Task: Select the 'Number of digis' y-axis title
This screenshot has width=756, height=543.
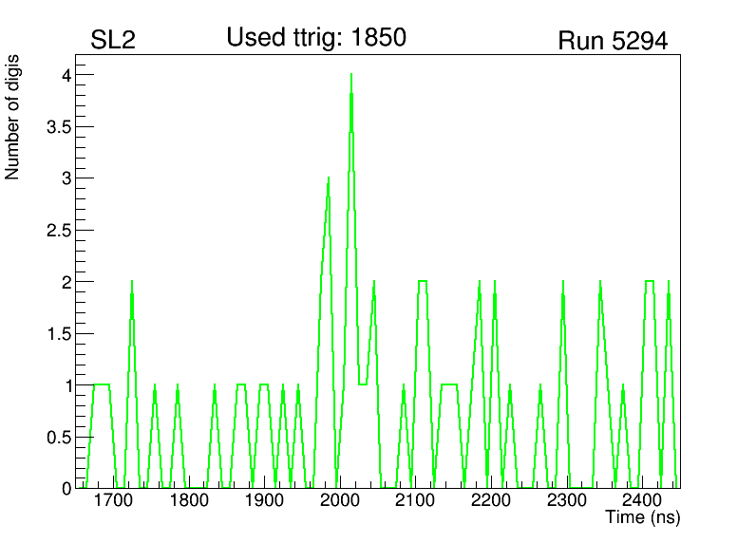Action: click(x=13, y=117)
